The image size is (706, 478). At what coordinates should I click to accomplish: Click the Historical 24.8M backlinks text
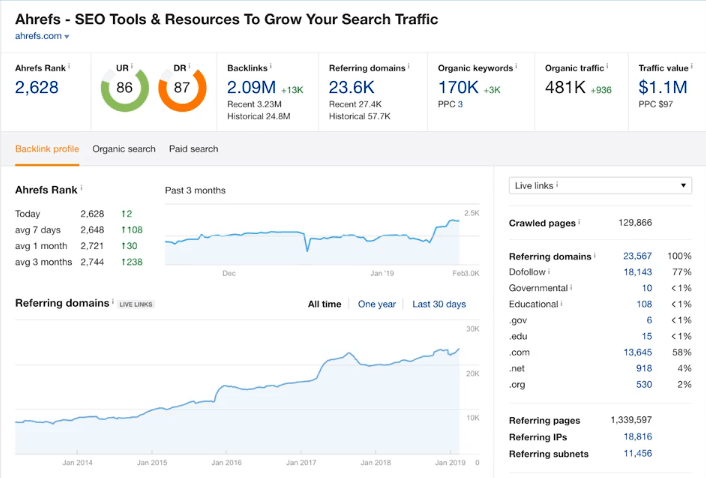pyautogui.click(x=258, y=116)
